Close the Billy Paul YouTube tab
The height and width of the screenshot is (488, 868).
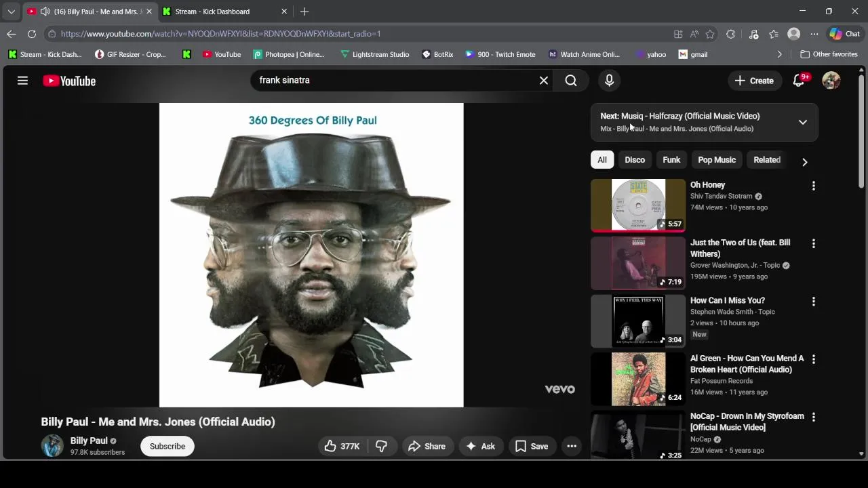[x=148, y=12]
